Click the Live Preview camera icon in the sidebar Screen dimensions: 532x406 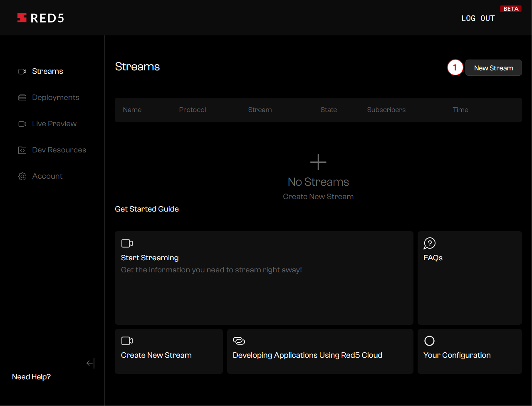22,124
